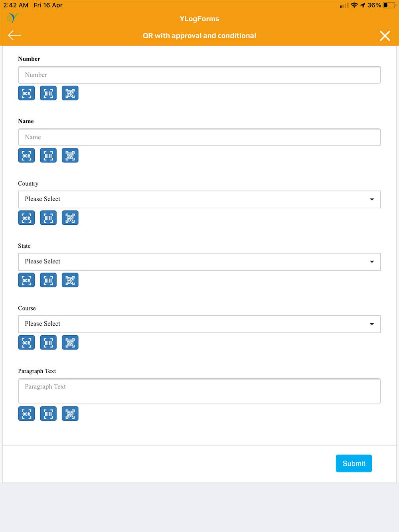Viewport: 399px width, 532px height.
Task: Tap the YLogForms logo in header
Action: pyautogui.click(x=13, y=18)
